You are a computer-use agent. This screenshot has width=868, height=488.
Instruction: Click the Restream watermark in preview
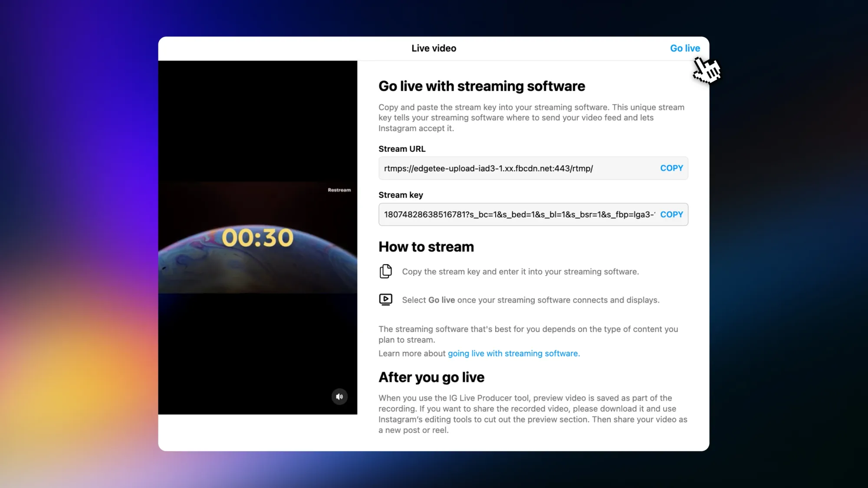(x=339, y=190)
